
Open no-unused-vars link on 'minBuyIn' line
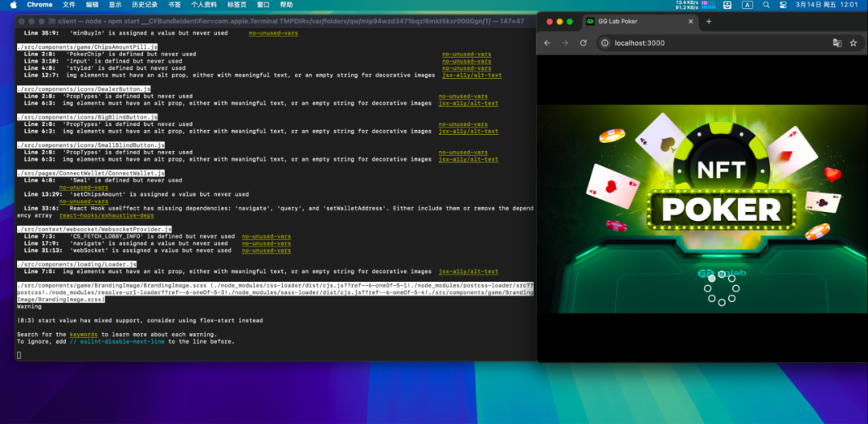point(273,33)
